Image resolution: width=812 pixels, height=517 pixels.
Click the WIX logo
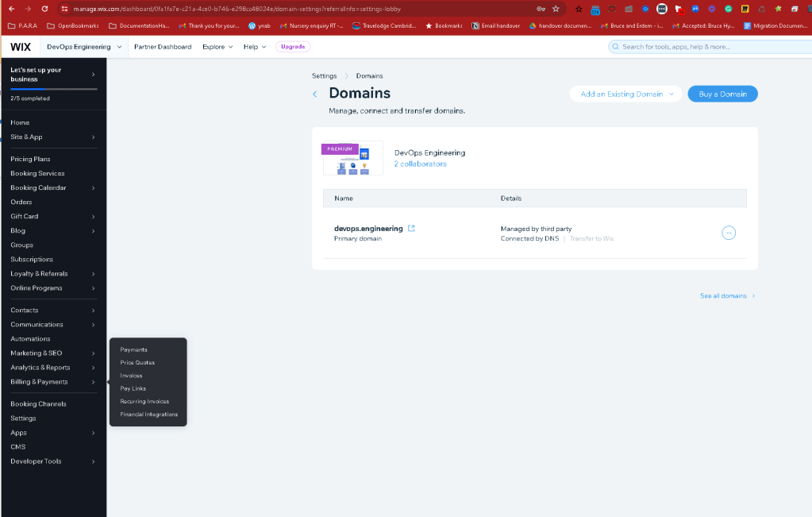click(x=21, y=47)
